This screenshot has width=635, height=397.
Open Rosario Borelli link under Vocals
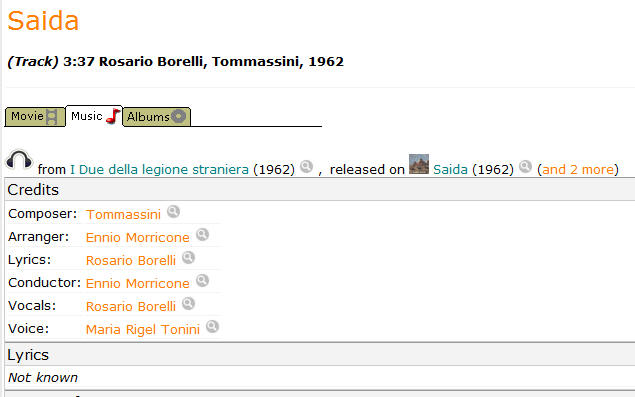click(x=131, y=306)
